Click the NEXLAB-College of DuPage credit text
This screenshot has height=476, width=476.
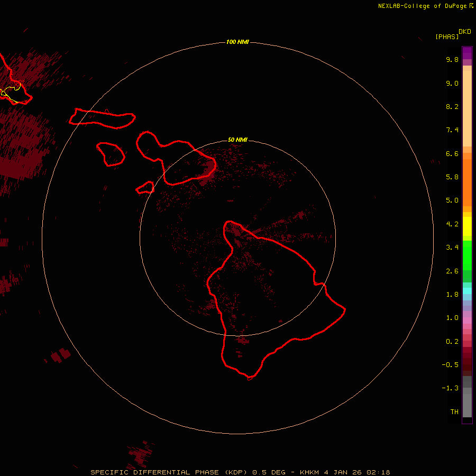click(x=422, y=6)
